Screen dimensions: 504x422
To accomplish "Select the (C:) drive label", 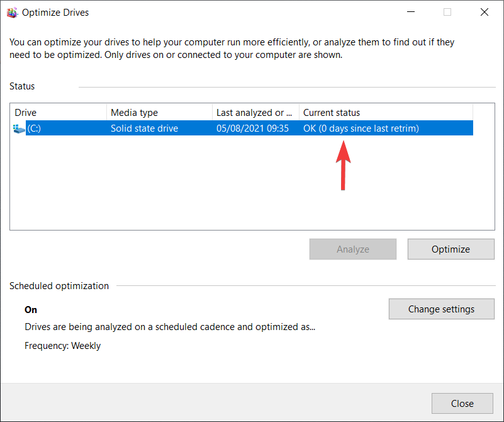I will pos(34,128).
